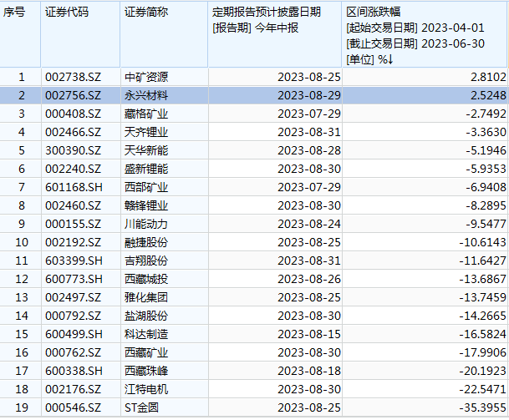Select the 雅化集团 name cell
The image size is (509, 420).
coord(146,297)
